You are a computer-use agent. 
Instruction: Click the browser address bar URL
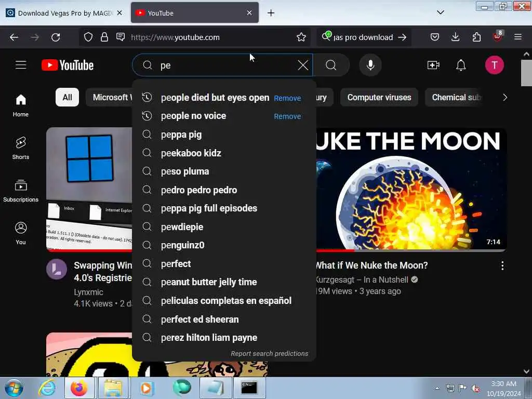(x=175, y=37)
